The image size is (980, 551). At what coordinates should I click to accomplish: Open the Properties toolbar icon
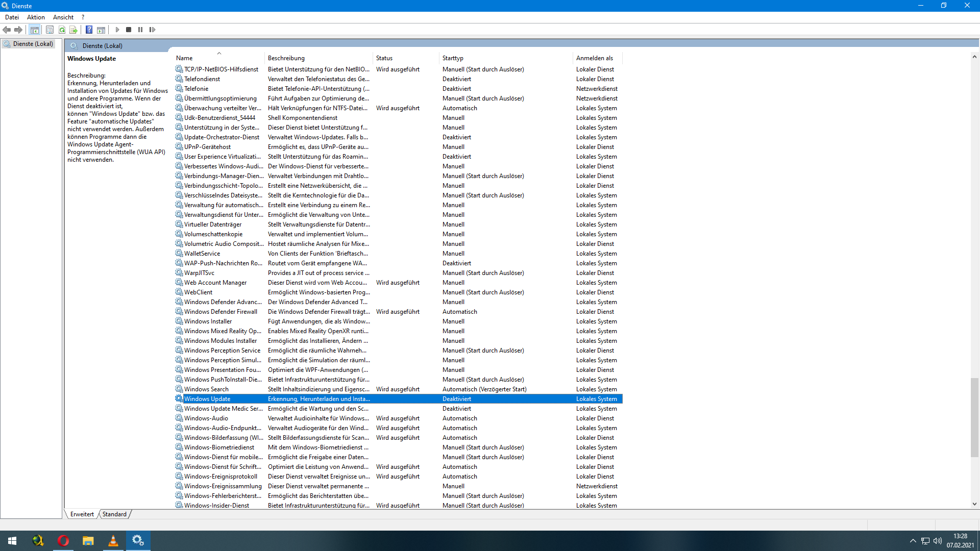pos(50,30)
